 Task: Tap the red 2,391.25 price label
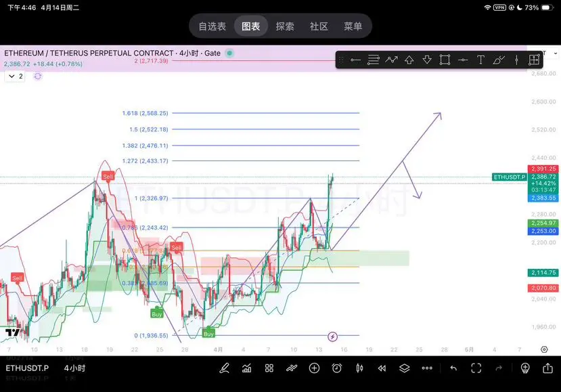coord(543,169)
